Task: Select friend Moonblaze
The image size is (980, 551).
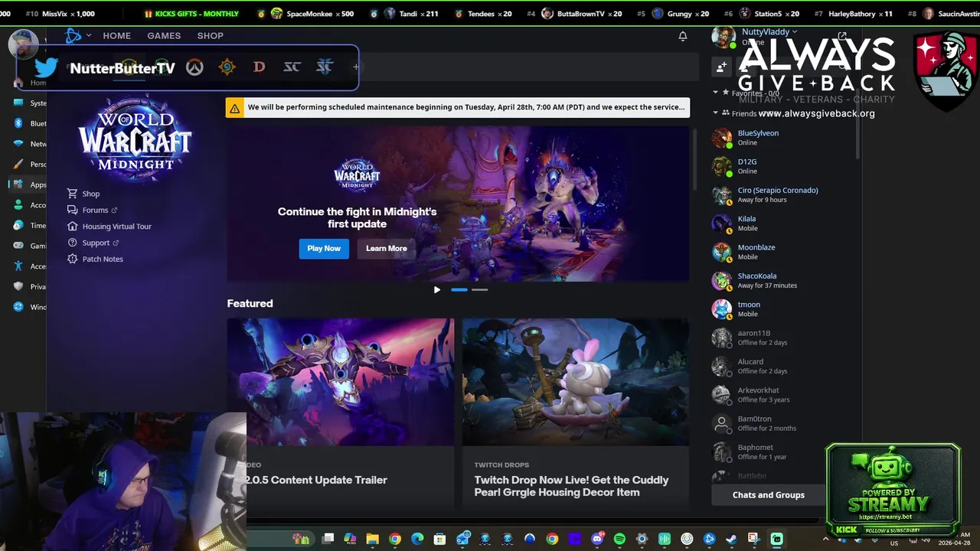Action: [x=781, y=252]
